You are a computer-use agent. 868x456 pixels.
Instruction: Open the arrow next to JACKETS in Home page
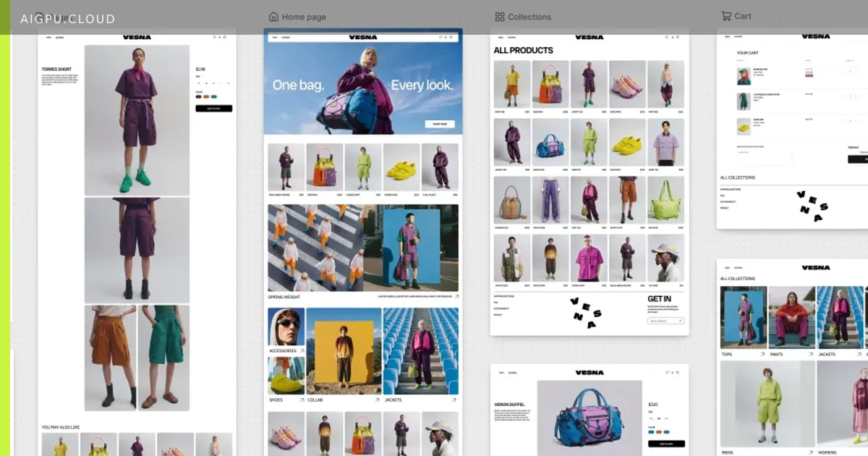pyautogui.click(x=454, y=400)
